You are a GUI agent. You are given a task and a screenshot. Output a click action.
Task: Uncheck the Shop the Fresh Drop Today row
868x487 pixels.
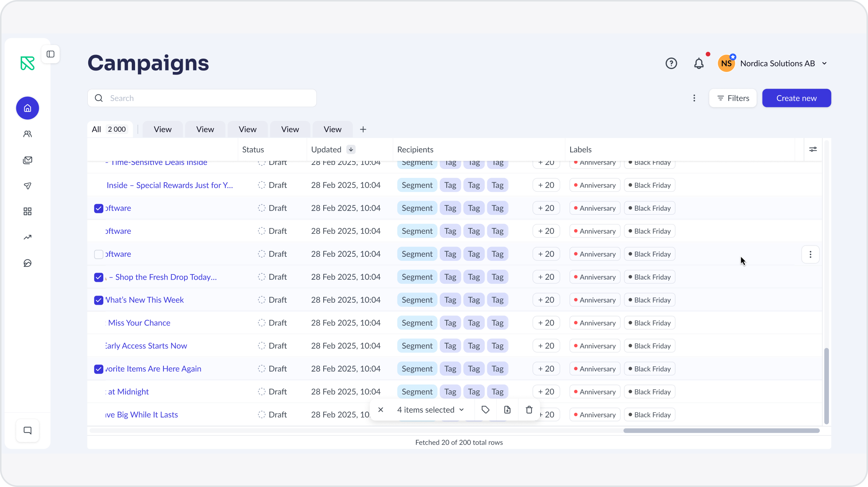tap(99, 277)
